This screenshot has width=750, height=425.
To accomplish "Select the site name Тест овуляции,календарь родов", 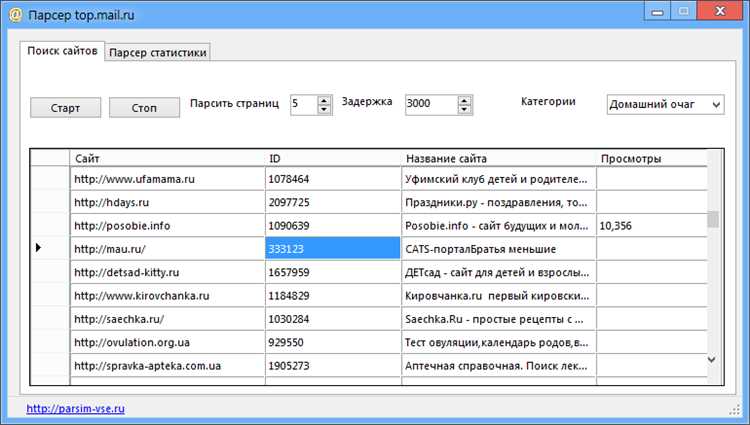I will pyautogui.click(x=499, y=342).
